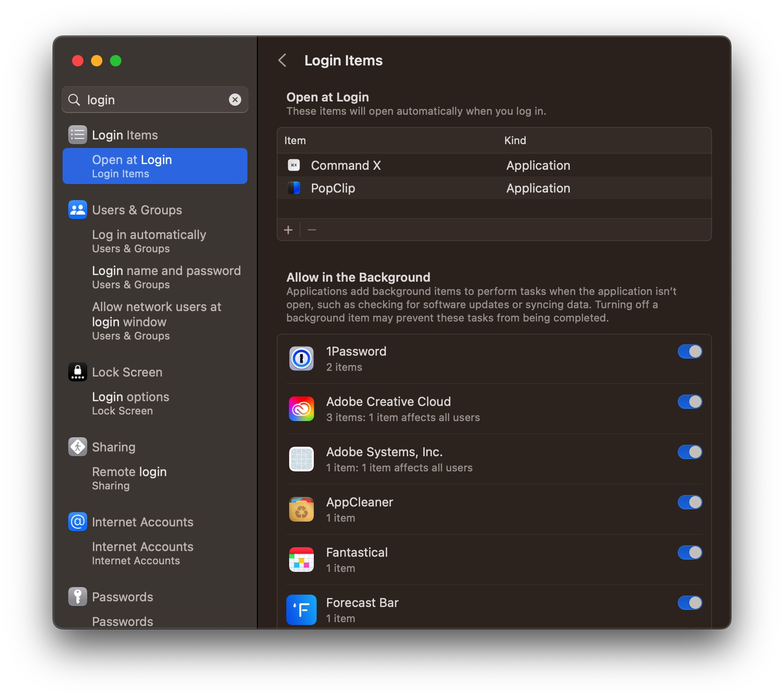Click the Command X app icon
This screenshot has width=784, height=699.
coord(294,165)
